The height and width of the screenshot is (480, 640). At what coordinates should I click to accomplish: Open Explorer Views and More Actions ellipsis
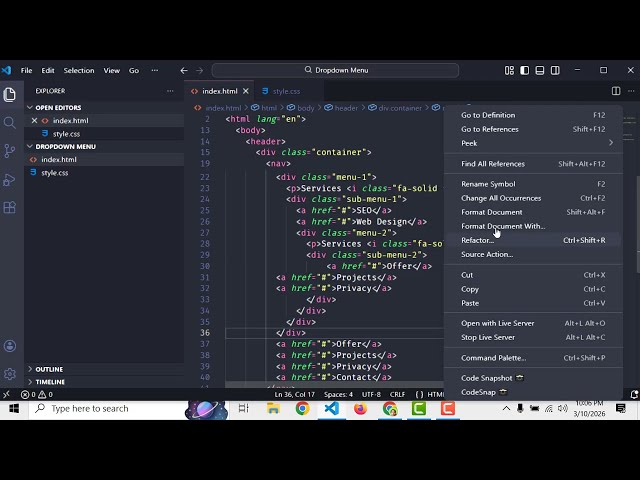pos(170,91)
